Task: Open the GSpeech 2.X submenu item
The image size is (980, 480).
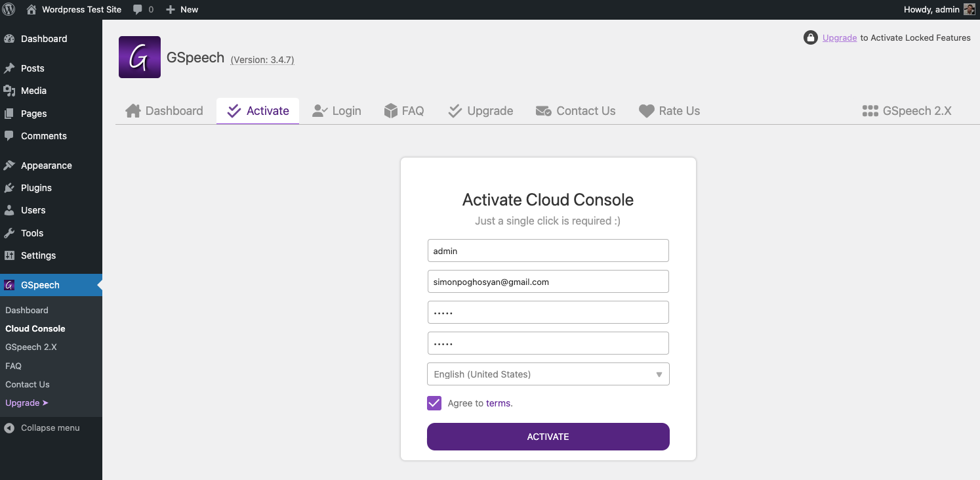Action: click(31, 347)
